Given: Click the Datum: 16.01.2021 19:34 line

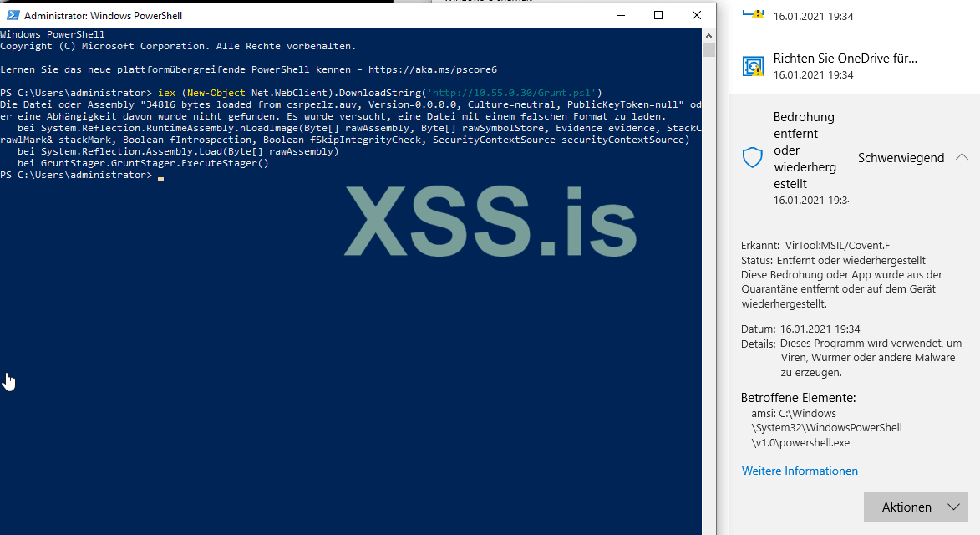Looking at the screenshot, I should (800, 329).
